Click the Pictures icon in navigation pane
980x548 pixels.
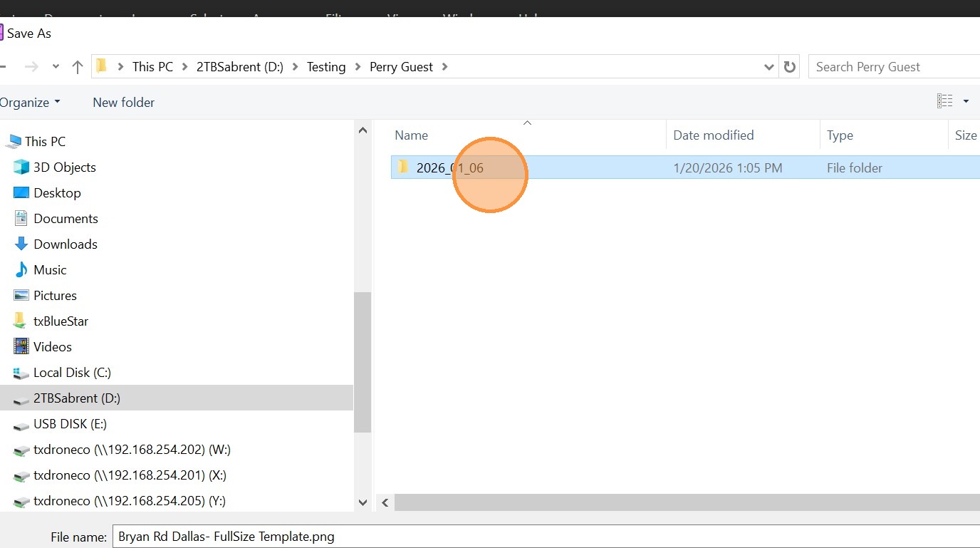[x=21, y=295]
